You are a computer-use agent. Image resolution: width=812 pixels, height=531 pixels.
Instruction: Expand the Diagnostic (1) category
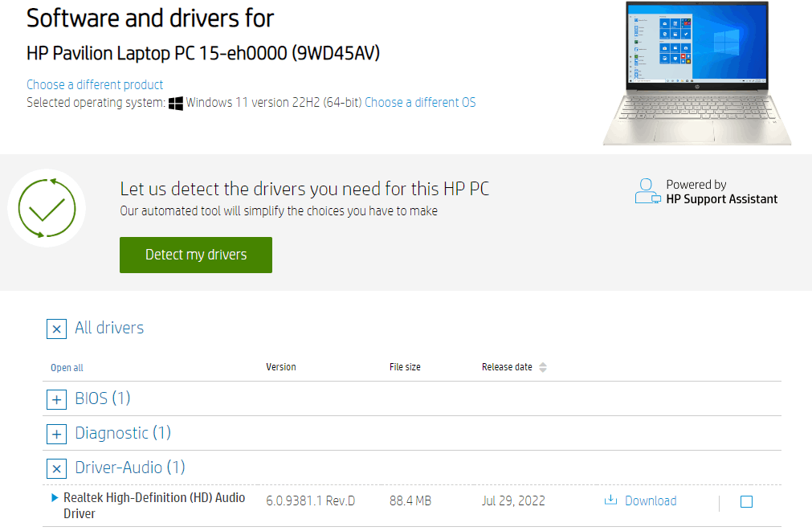pyautogui.click(x=56, y=434)
